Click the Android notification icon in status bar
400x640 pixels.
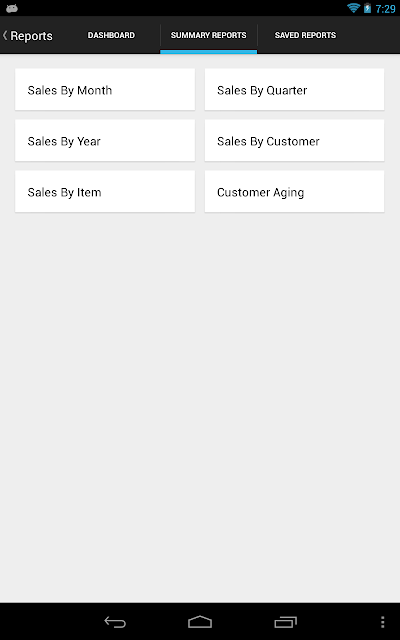point(12,8)
